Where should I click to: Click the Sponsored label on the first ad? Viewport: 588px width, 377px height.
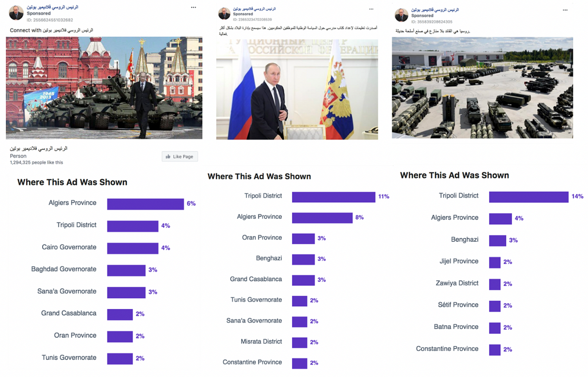[39, 14]
